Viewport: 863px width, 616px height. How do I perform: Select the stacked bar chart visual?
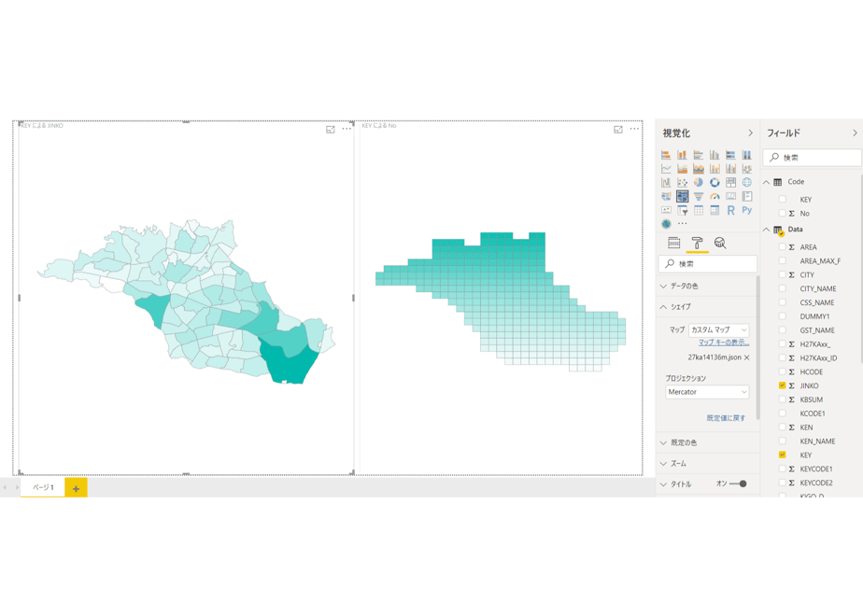click(x=666, y=155)
